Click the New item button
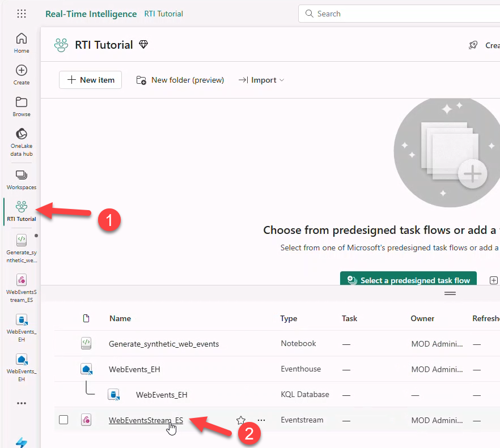The height and width of the screenshot is (448, 500). [91, 80]
